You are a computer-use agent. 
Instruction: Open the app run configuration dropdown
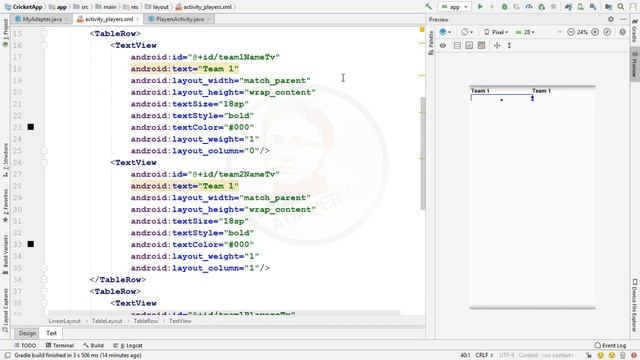click(454, 7)
